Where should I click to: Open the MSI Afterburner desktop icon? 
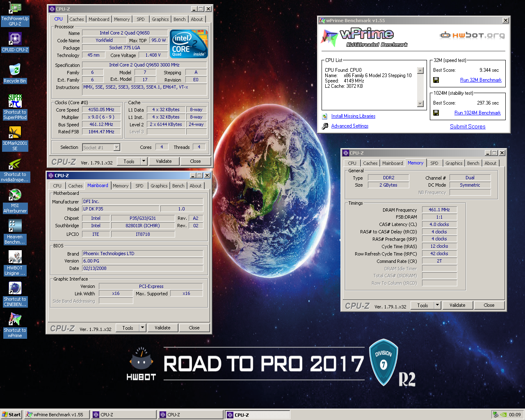[15, 201]
